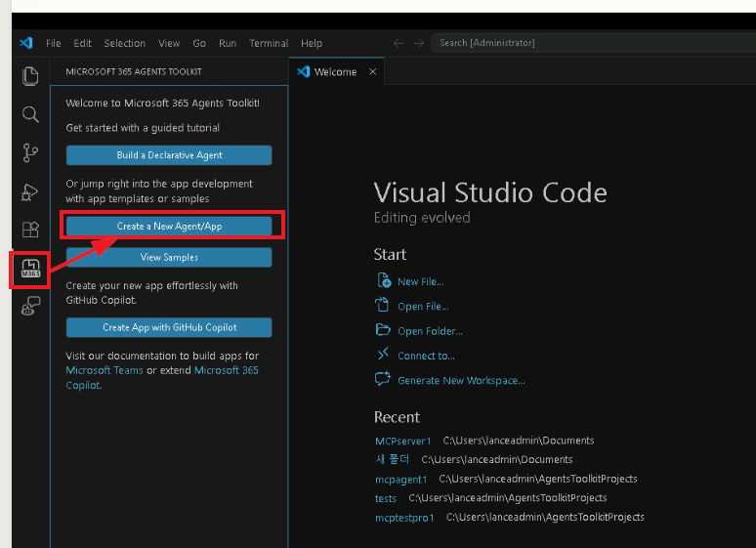This screenshot has height=548, width=756.
Task: Click the Connect to remote icon
Action: click(x=383, y=354)
